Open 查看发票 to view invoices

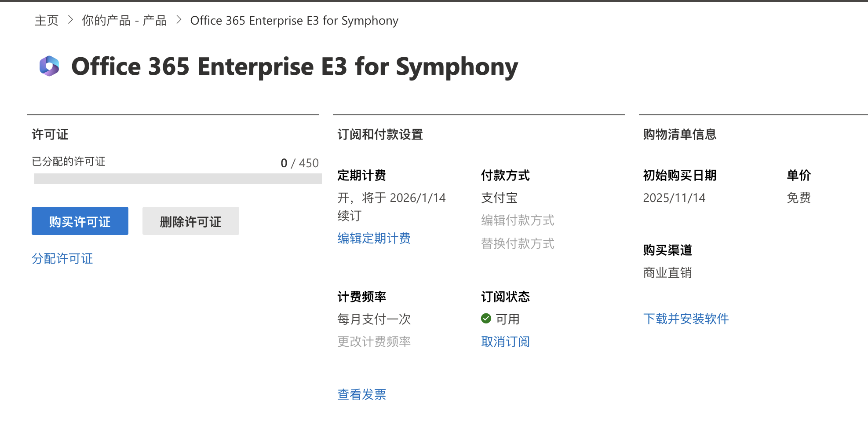tap(361, 394)
